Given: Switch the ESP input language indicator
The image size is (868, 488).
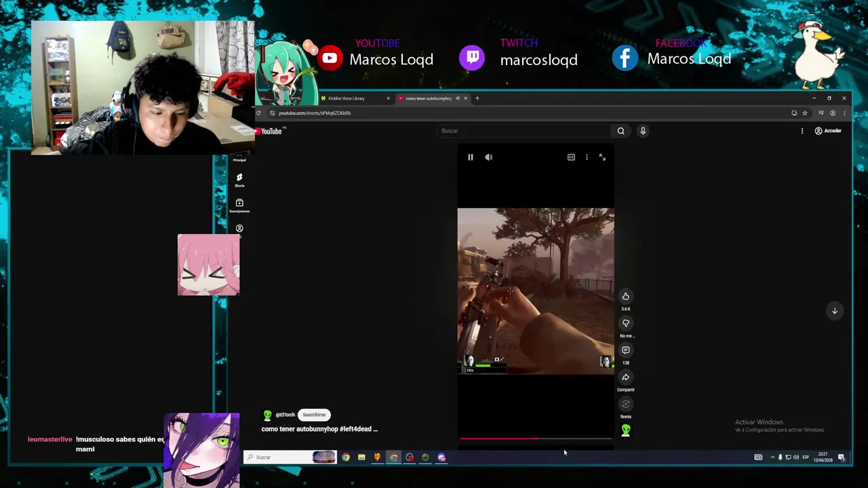Looking at the screenshot, I should point(806,457).
